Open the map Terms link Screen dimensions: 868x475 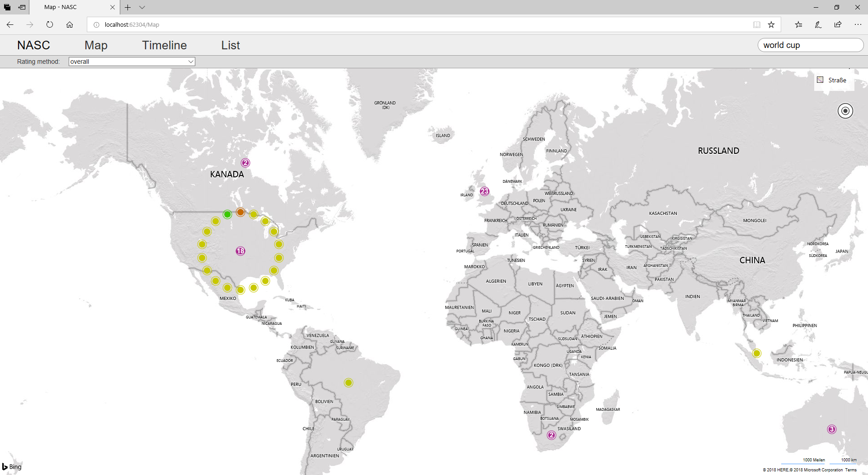(851, 470)
